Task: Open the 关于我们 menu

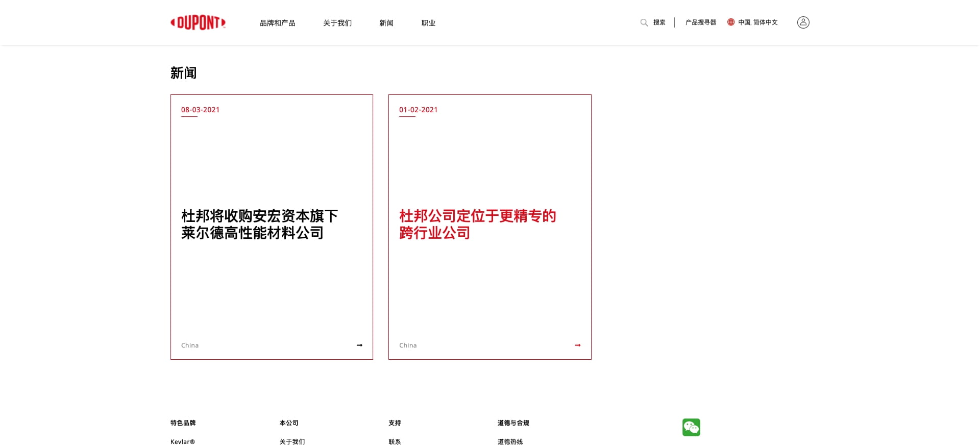Action: point(337,23)
